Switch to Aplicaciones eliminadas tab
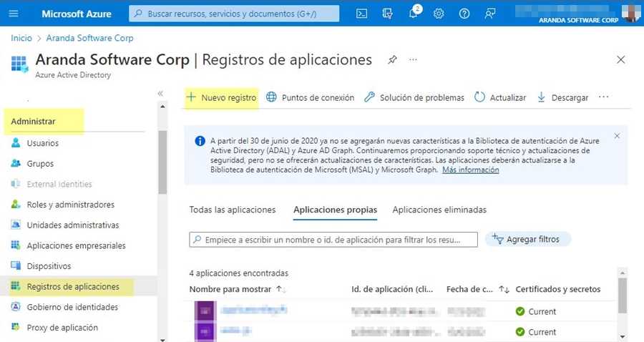Viewport: 644px width, 342px height. click(x=439, y=210)
